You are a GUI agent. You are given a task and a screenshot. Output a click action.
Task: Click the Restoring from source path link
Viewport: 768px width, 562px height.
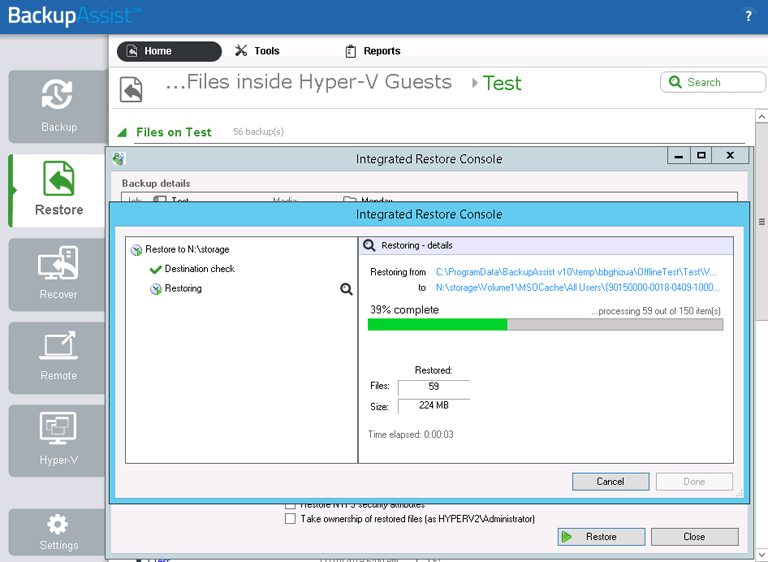(x=576, y=272)
